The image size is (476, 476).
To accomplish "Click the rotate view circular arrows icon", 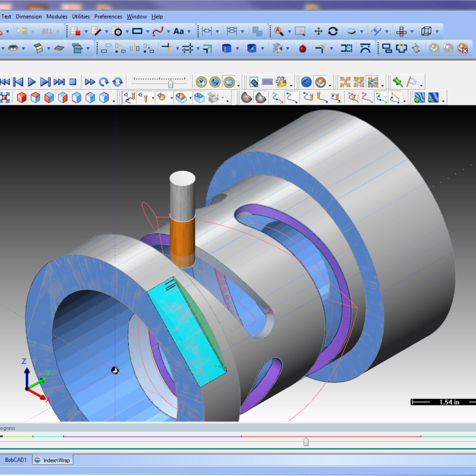I will point(333,32).
